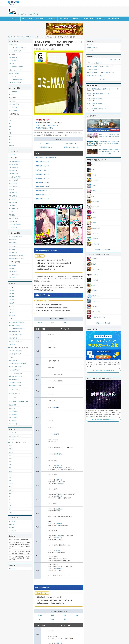
Task: Open the ストーリー攻略 navigation tab
Action: tap(27, 19)
